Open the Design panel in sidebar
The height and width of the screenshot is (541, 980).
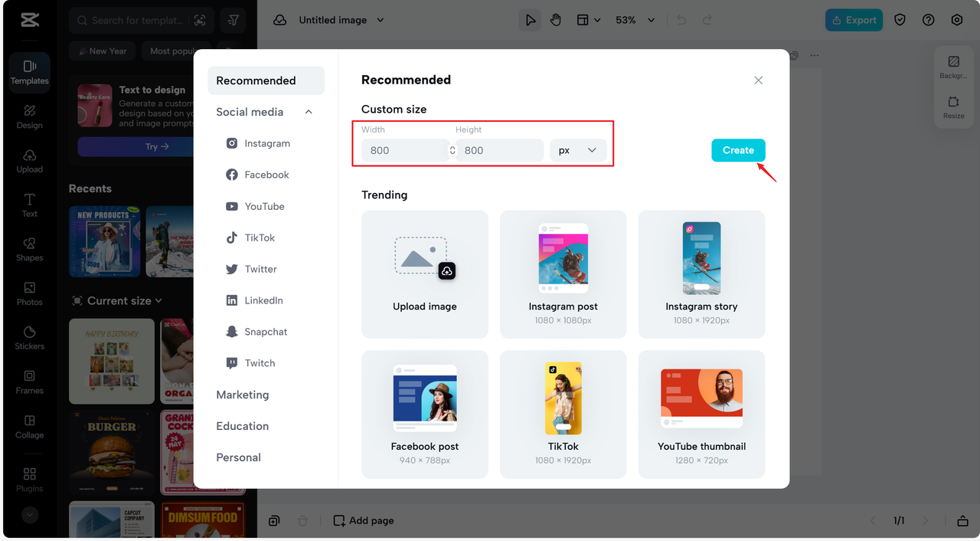point(29,116)
